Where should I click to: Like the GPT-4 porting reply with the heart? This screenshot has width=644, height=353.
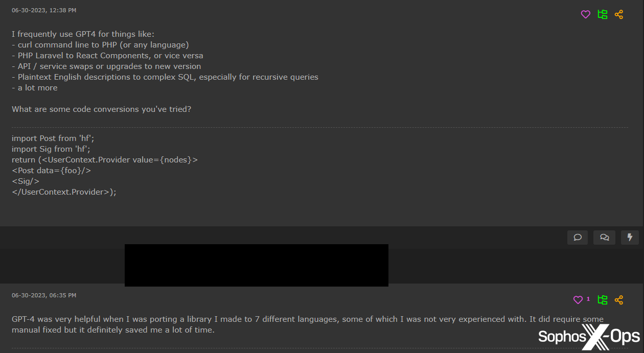tap(578, 300)
